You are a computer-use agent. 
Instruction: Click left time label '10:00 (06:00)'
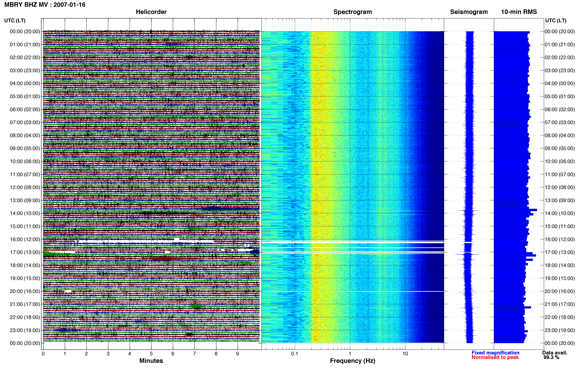pos(25,161)
